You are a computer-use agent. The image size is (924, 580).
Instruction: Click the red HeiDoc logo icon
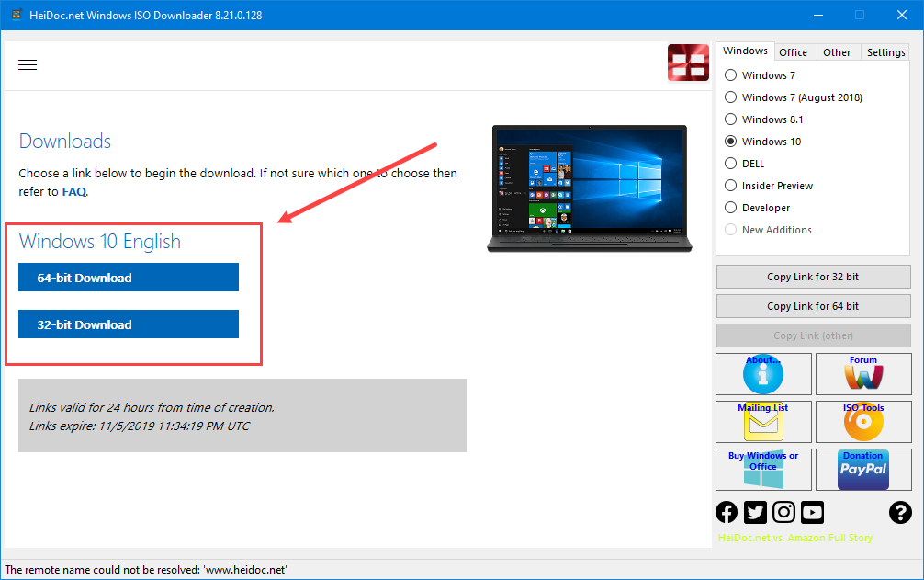point(688,63)
